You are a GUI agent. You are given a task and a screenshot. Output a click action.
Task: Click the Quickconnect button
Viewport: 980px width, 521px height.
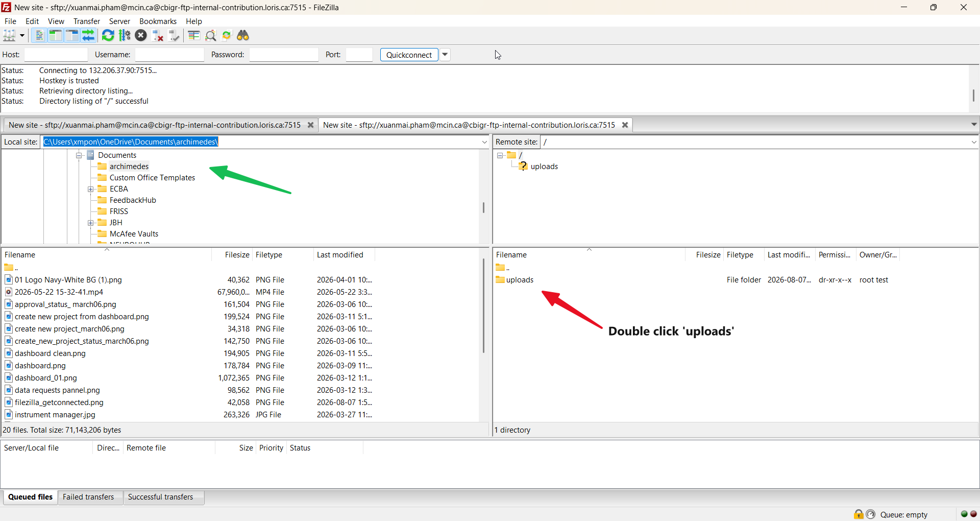point(409,55)
